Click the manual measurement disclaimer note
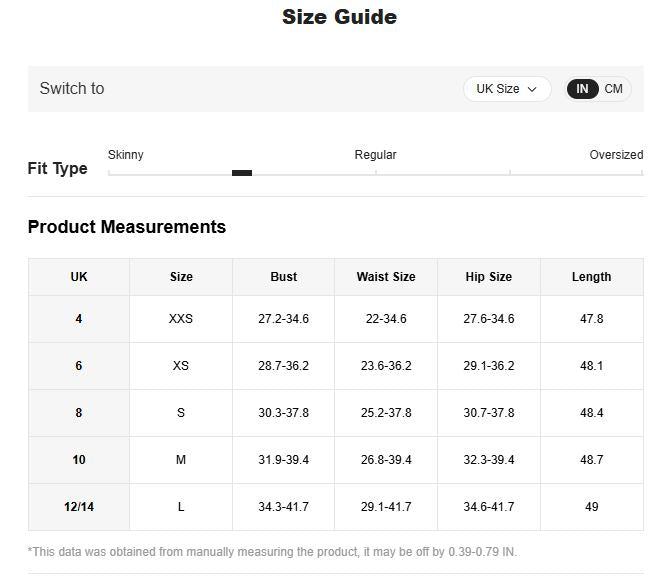The height and width of the screenshot is (585, 672). 272,552
